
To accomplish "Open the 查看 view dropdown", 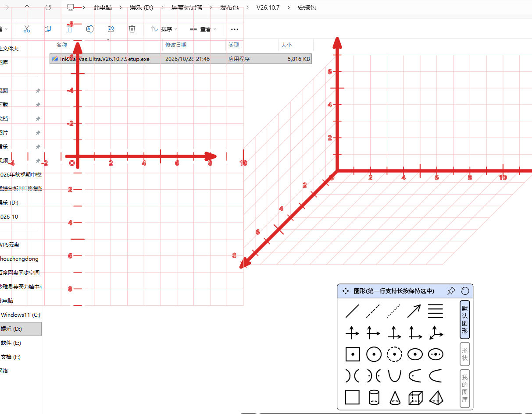I will (x=204, y=29).
